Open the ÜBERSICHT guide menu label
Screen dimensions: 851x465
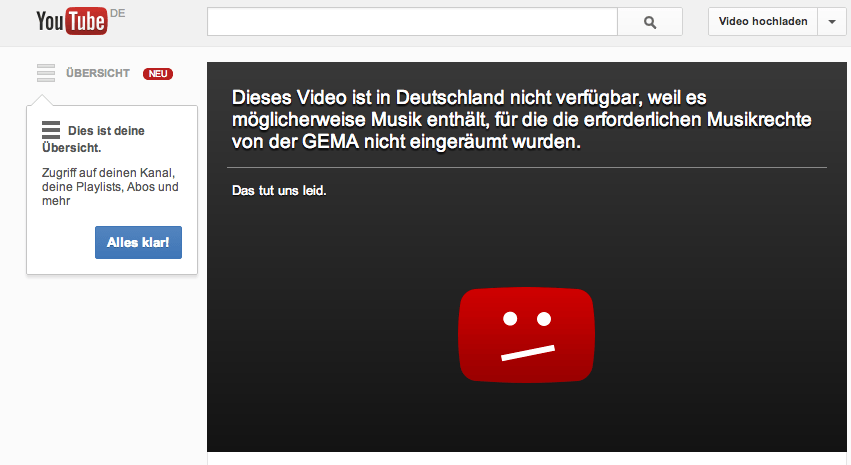click(98, 73)
